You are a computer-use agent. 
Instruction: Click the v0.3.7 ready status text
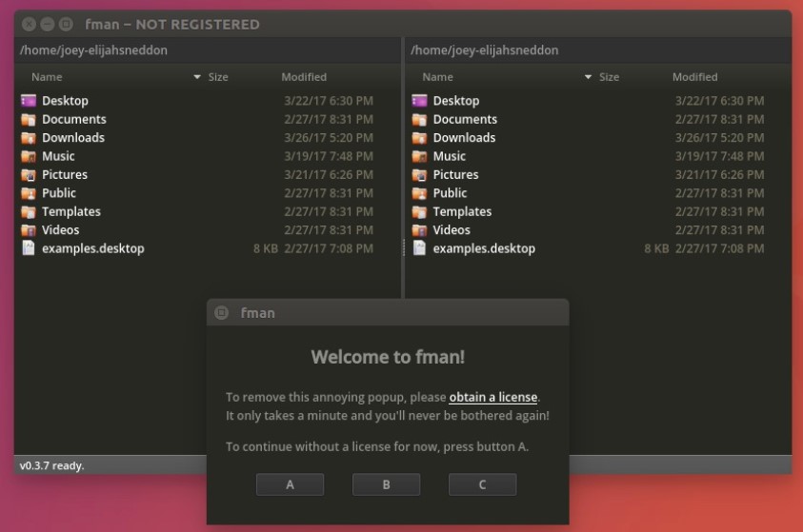[51, 466]
